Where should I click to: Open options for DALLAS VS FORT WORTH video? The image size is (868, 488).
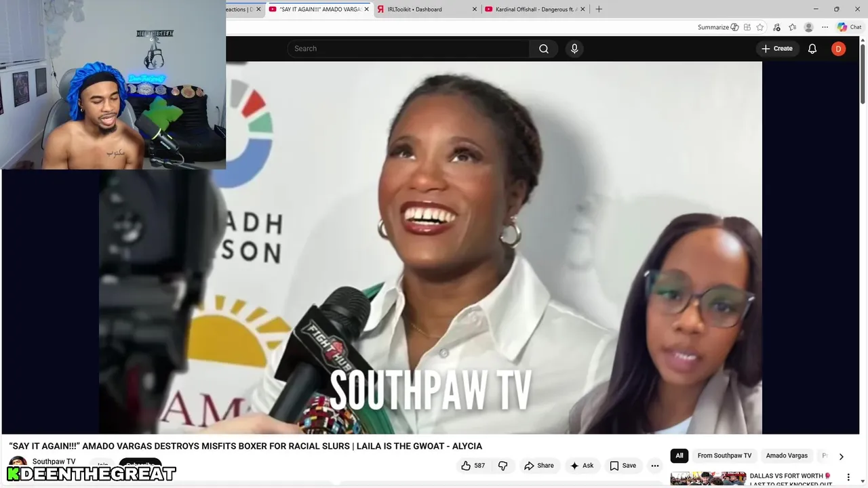tap(848, 477)
